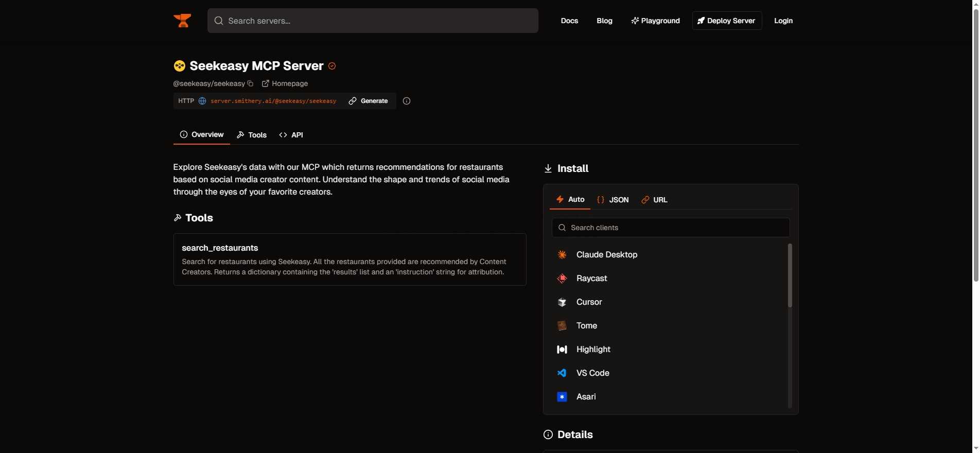Click the @seekeasy/seekeasy text
Image resolution: width=980 pixels, height=453 pixels.
coord(209,83)
